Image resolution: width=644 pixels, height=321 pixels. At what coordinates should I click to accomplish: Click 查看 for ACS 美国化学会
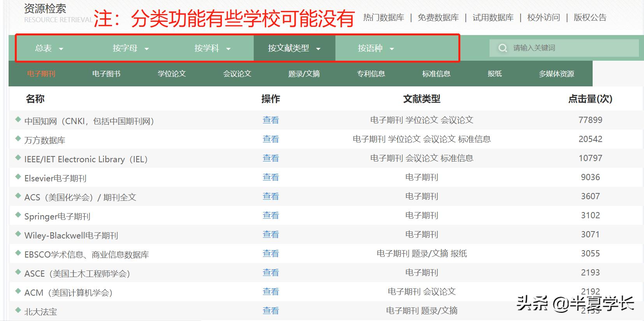[x=271, y=196]
